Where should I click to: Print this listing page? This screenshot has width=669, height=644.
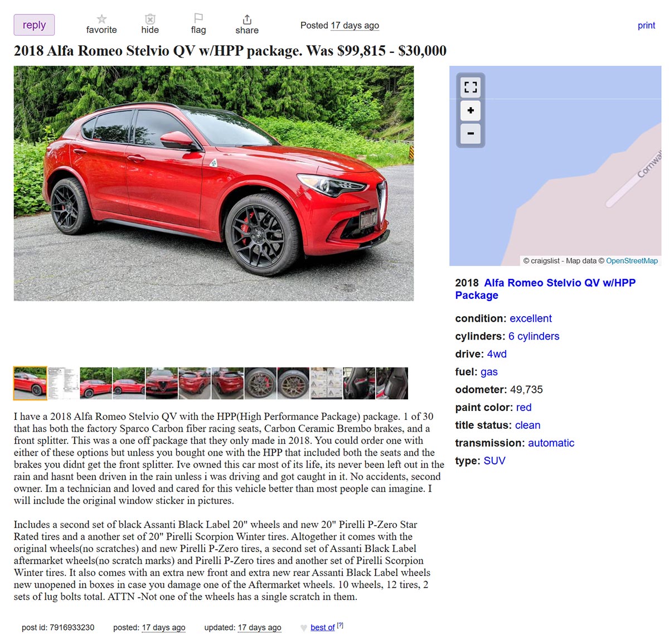coord(646,25)
